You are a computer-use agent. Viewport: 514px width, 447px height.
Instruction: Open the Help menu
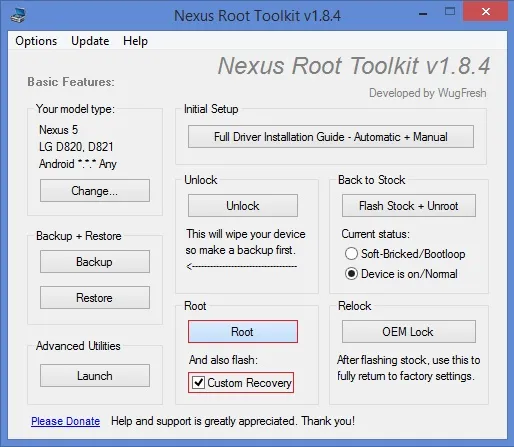coord(135,41)
